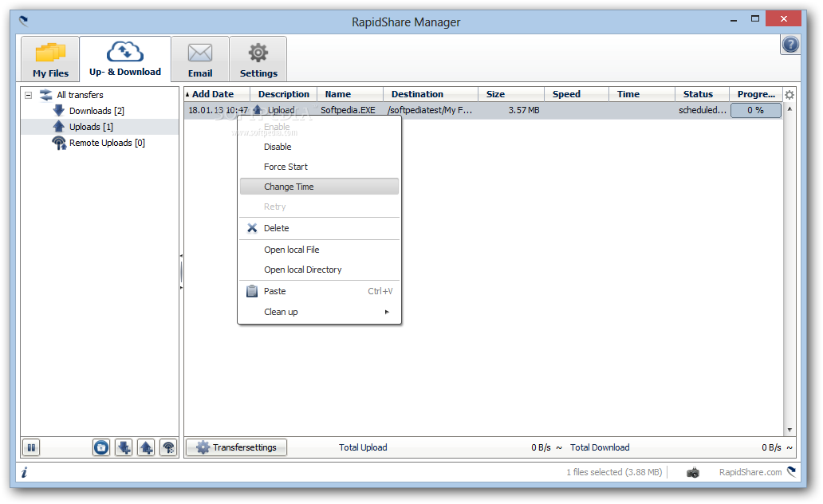Choose Open local File in context menu
The image size is (823, 504).
[x=319, y=250]
